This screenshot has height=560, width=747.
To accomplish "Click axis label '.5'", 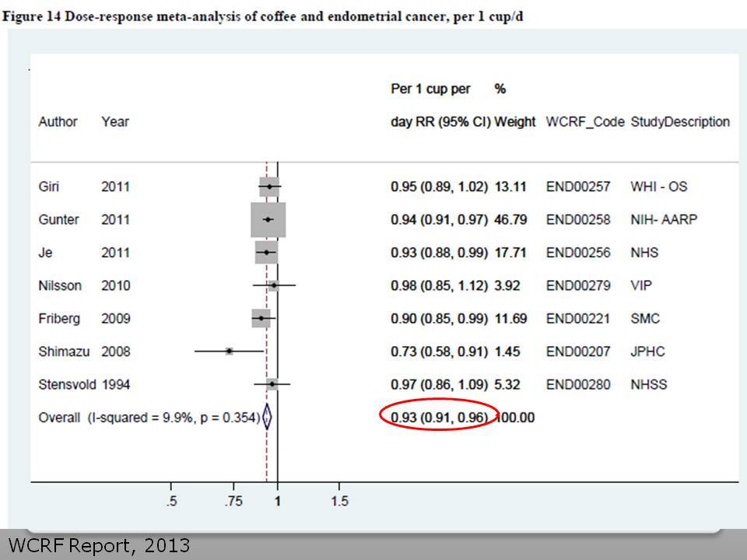I will [x=171, y=501].
